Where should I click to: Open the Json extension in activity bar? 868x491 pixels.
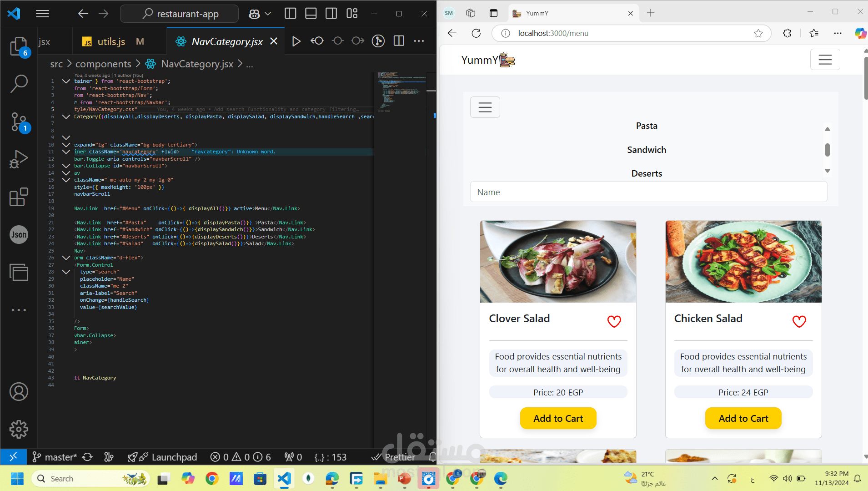pyautogui.click(x=19, y=235)
